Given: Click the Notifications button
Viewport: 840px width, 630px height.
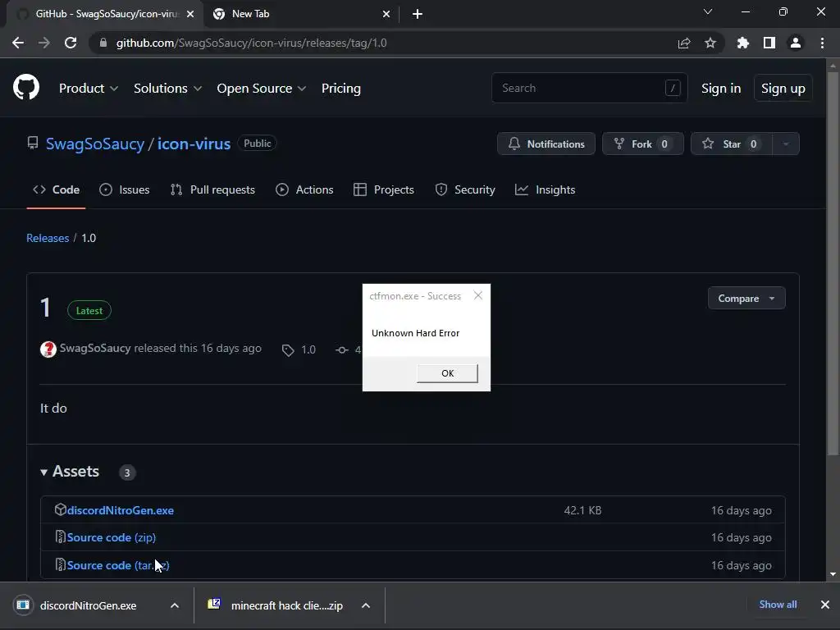Looking at the screenshot, I should 546,144.
